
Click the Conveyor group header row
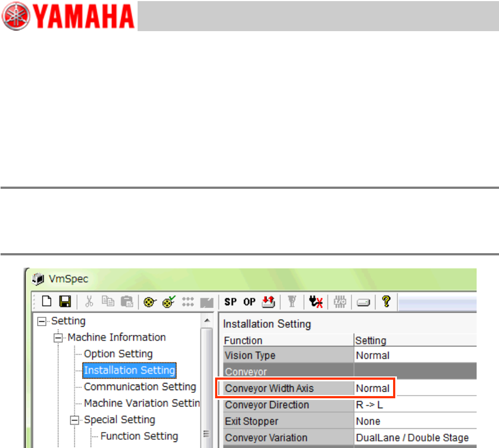coord(349,372)
